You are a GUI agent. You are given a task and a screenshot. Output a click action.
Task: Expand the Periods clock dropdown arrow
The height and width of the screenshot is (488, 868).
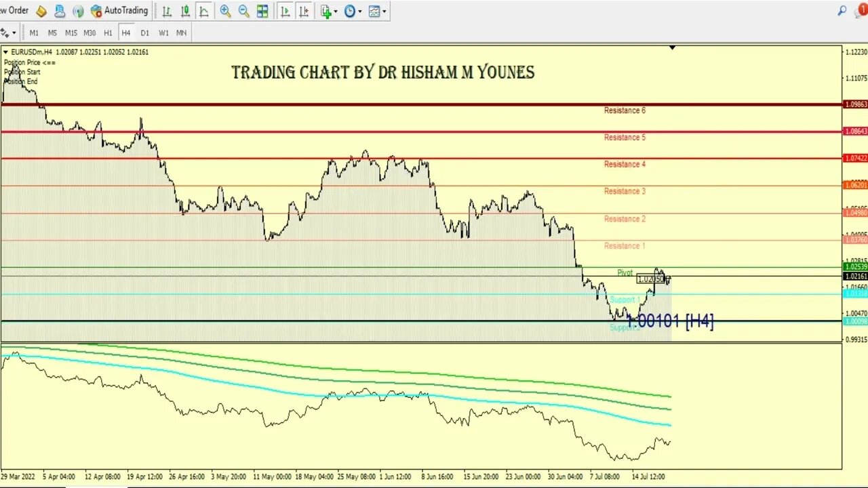(360, 11)
